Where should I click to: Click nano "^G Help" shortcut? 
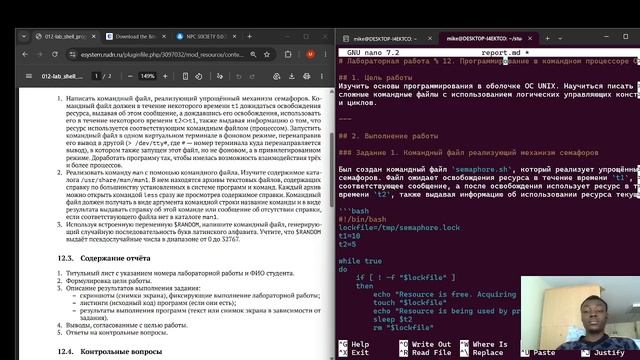pos(354,344)
